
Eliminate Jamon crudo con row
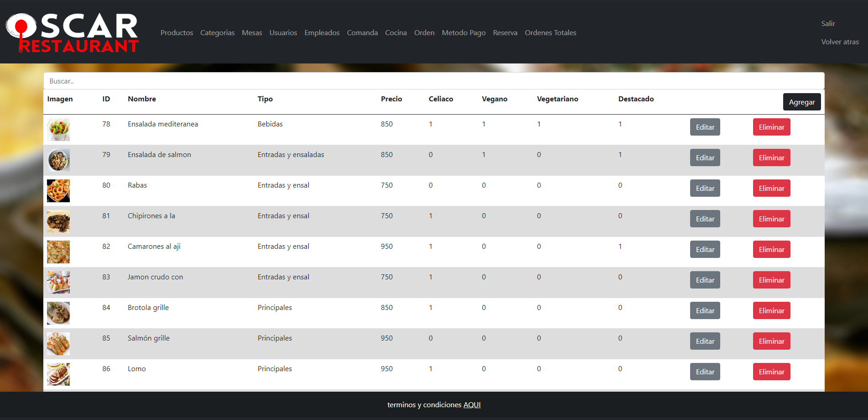tap(771, 280)
